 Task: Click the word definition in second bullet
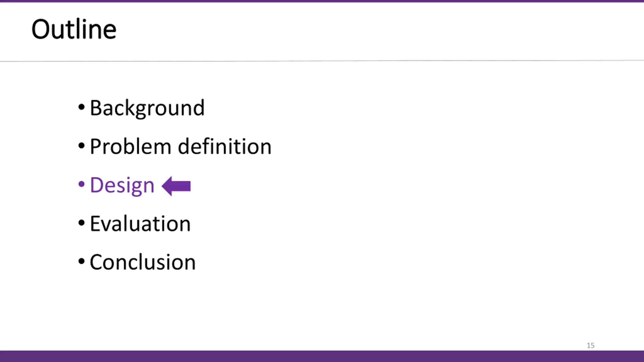[225, 146]
